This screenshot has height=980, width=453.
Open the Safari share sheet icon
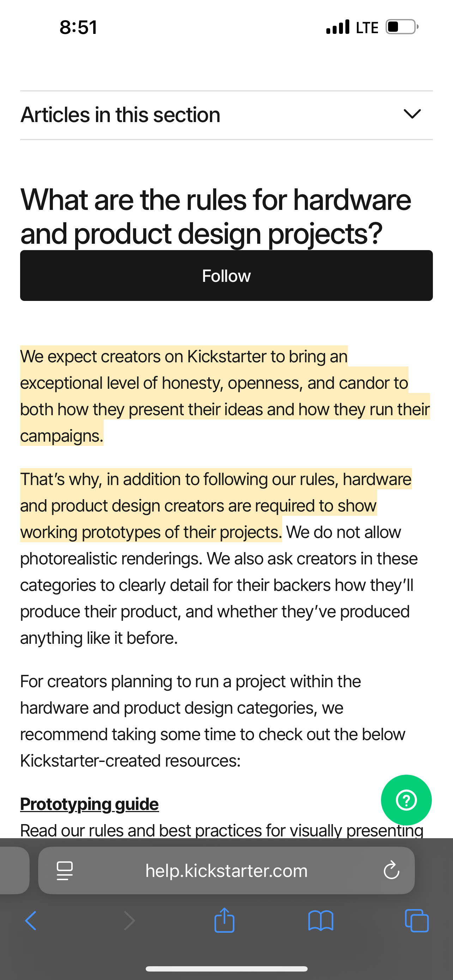[x=224, y=920]
